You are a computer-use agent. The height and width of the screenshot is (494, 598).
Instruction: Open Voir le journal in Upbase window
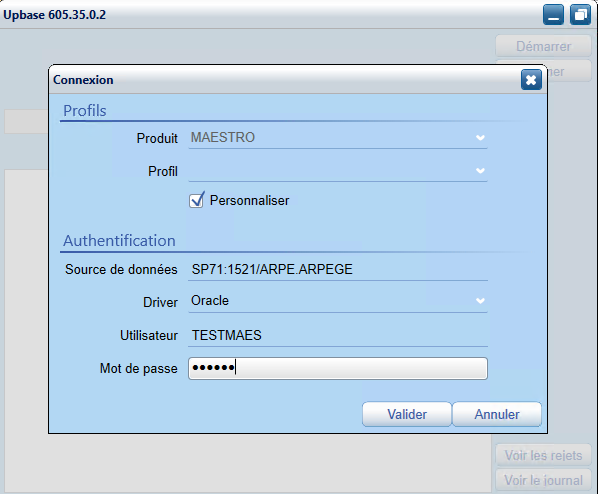point(543,480)
